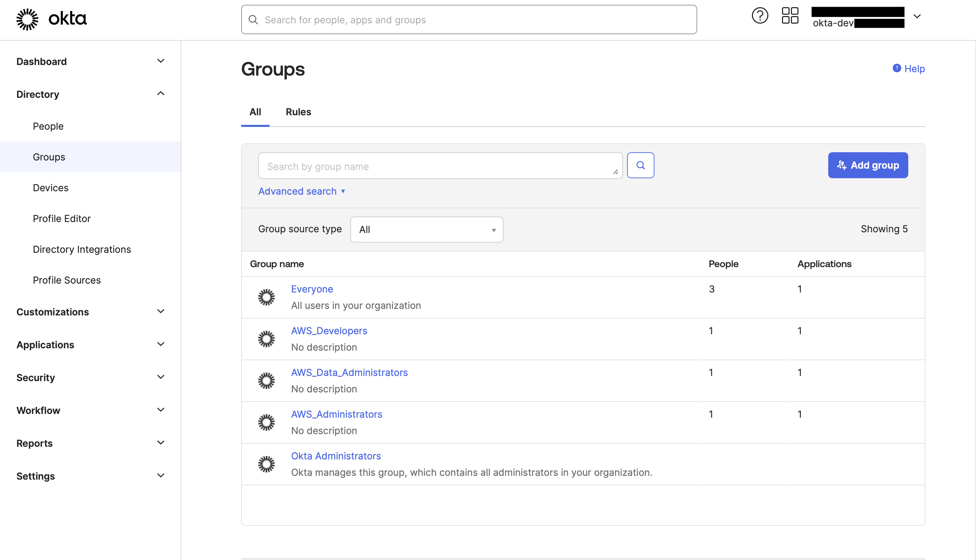Click the AWS_Administrators group icon

(266, 423)
